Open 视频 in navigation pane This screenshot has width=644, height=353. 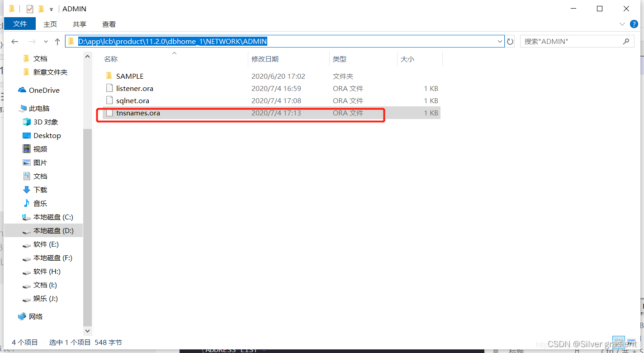pyautogui.click(x=40, y=149)
